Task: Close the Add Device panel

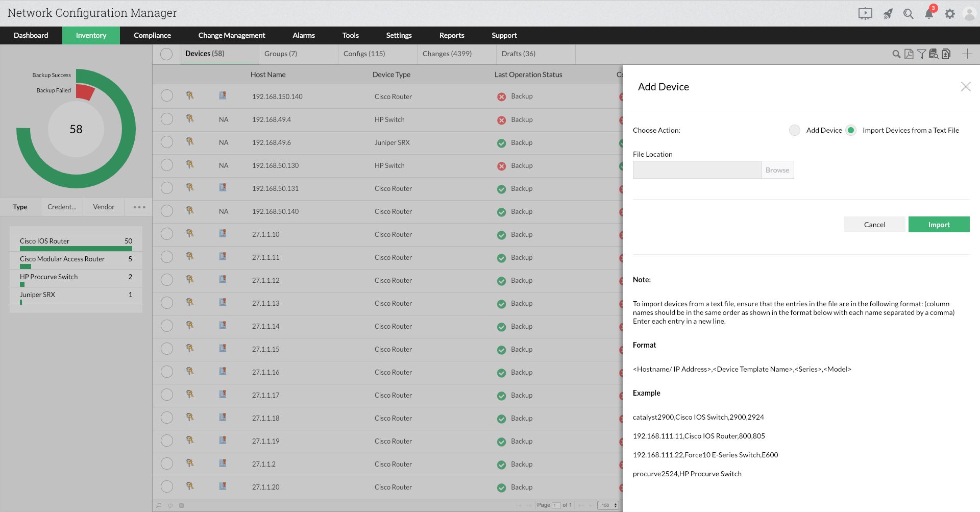Action: [966, 87]
